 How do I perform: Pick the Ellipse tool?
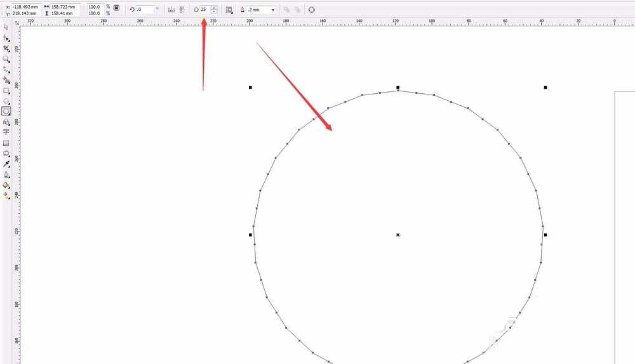click(6, 101)
